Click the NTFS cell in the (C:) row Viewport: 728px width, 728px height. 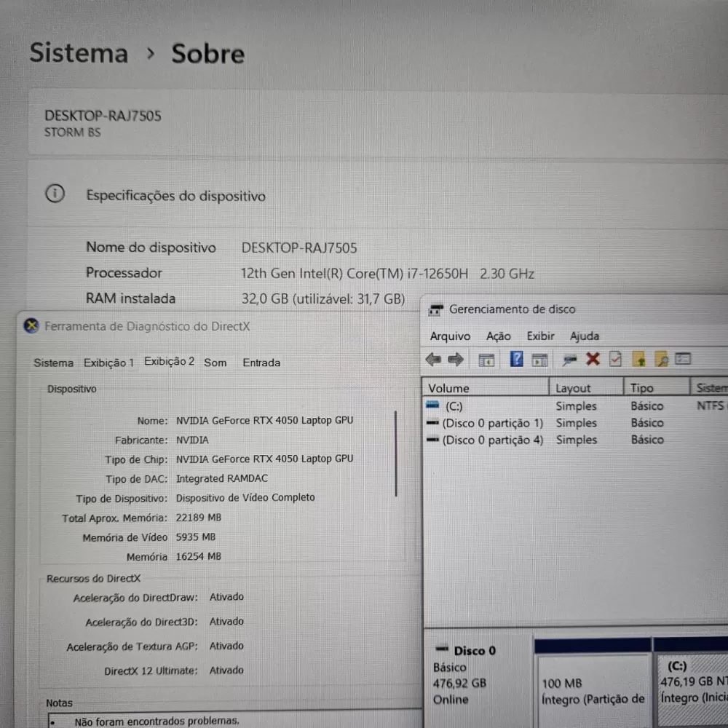(x=710, y=405)
